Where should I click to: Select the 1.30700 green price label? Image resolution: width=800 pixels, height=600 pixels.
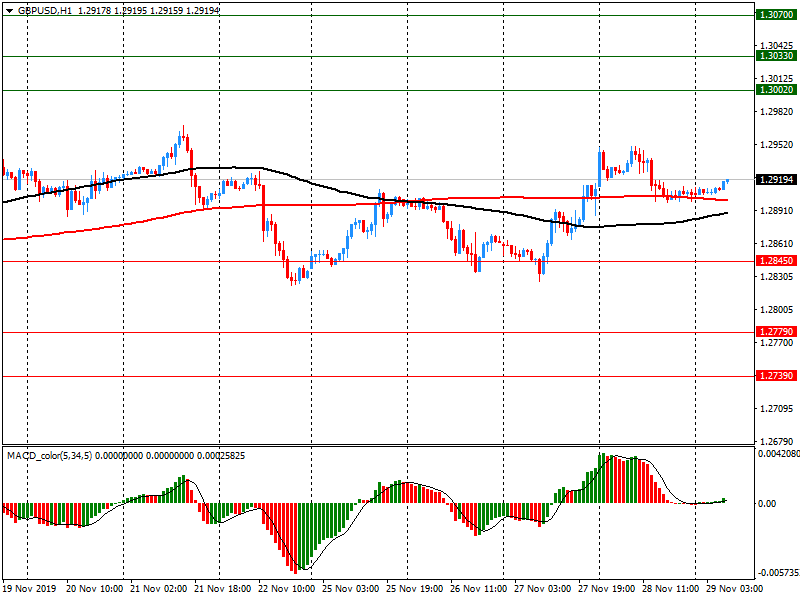pyautogui.click(x=775, y=15)
